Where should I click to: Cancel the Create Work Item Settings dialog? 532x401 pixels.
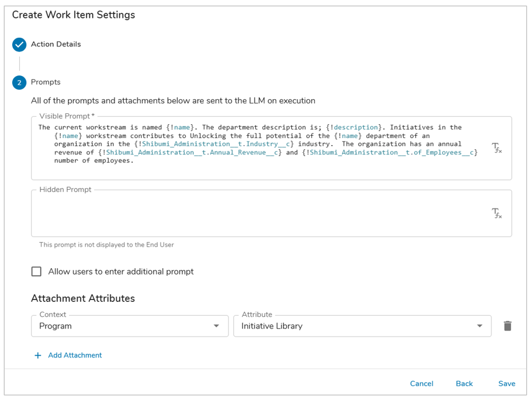coord(421,384)
